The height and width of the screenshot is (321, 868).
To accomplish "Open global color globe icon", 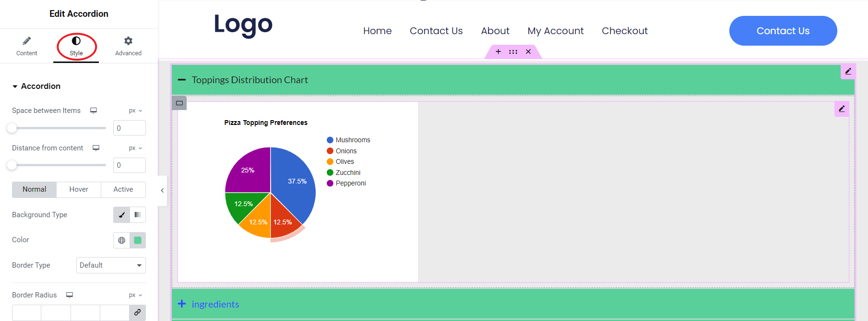I will click(122, 240).
